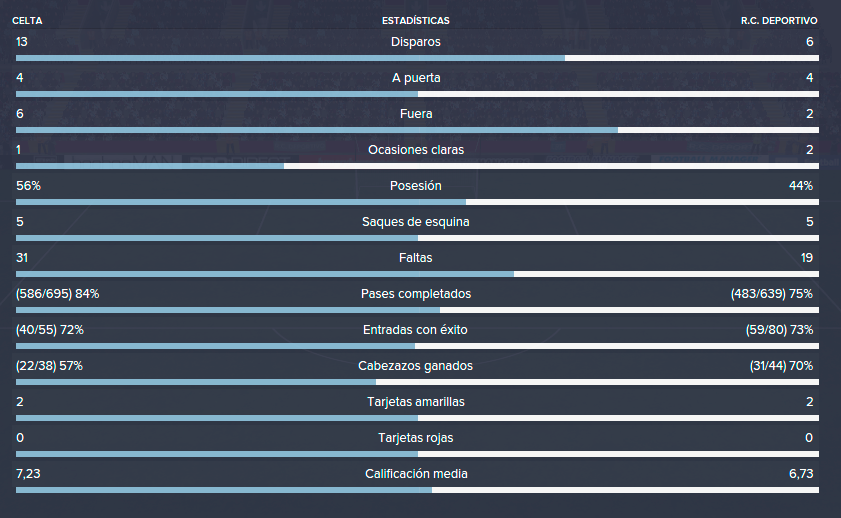
Task: Click the Posesión 44% value
Action: 801,186
